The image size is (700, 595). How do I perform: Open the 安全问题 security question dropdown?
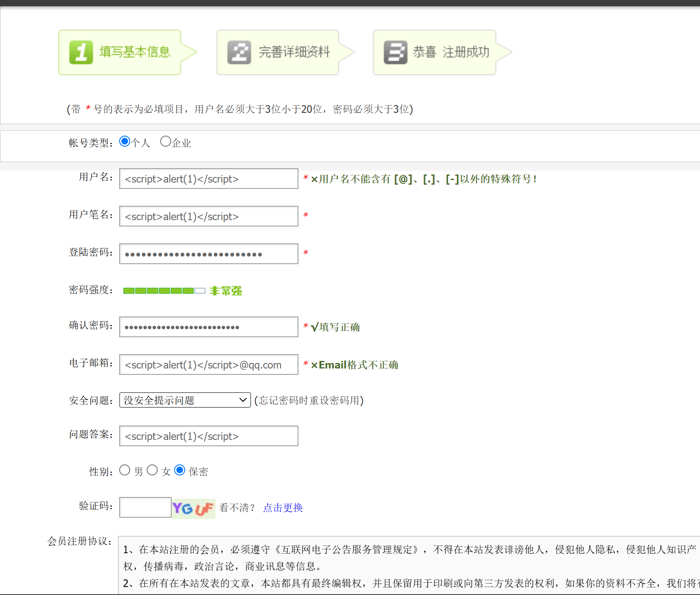pos(185,400)
